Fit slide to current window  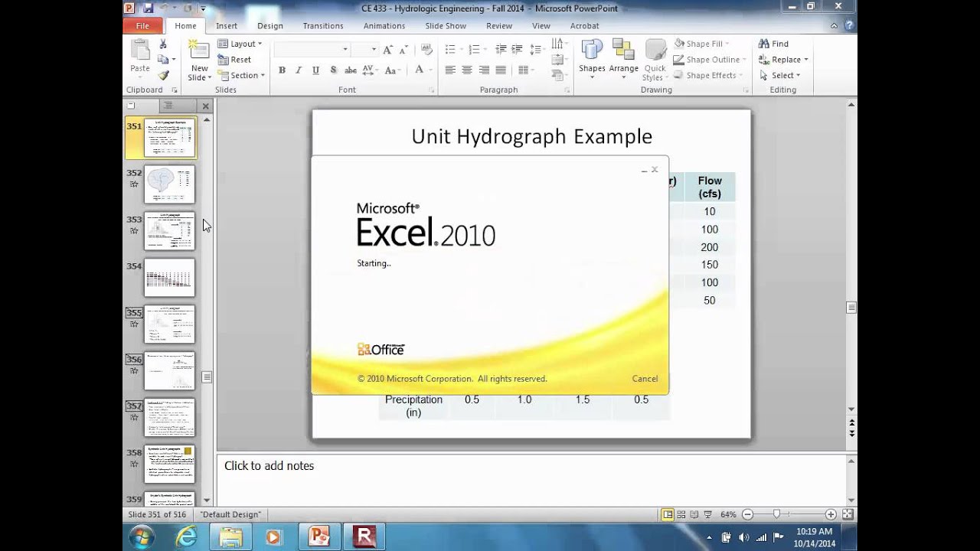pyautogui.click(x=848, y=514)
